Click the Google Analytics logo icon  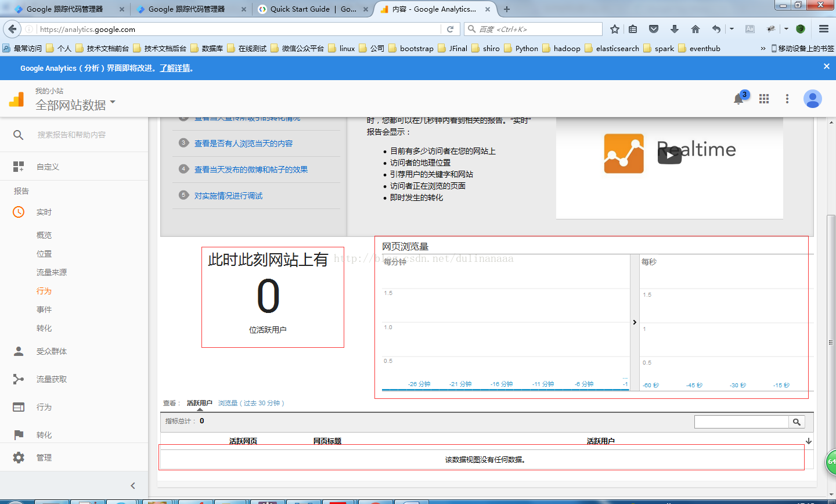17,99
